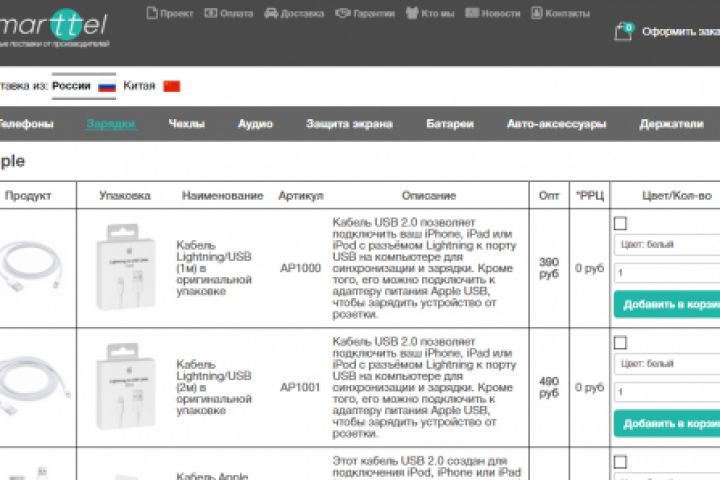This screenshot has height=480, width=720.
Task: Click the quantity field for AP1001
Action: (x=667, y=392)
